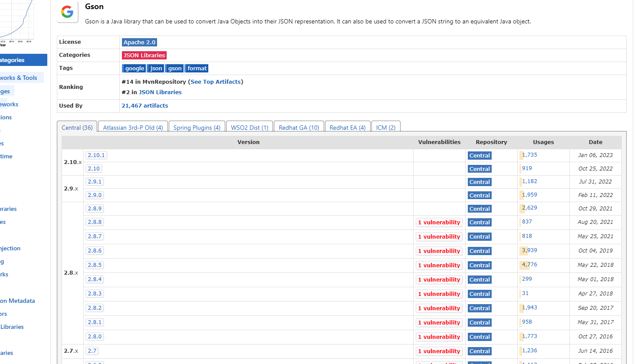Image resolution: width=634 pixels, height=364 pixels.
Task: Open 'njection' sidebar link
Action: (x=10, y=249)
